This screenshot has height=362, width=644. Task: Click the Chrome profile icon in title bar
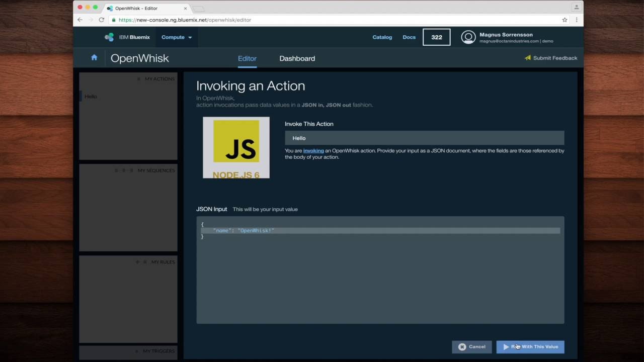coord(576,7)
